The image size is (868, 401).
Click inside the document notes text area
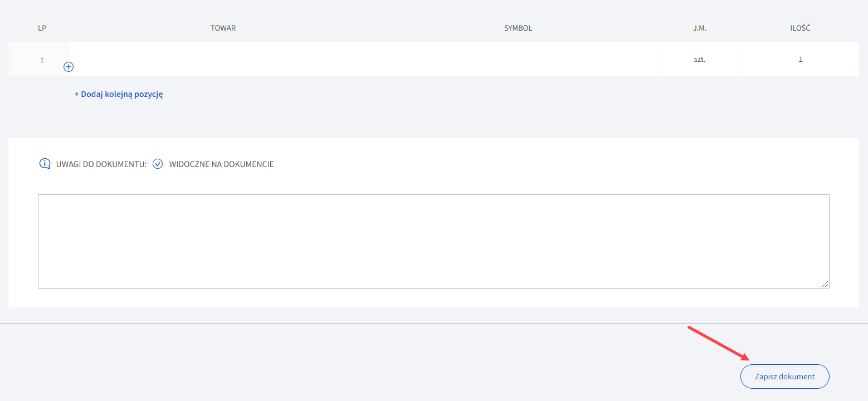tap(433, 241)
